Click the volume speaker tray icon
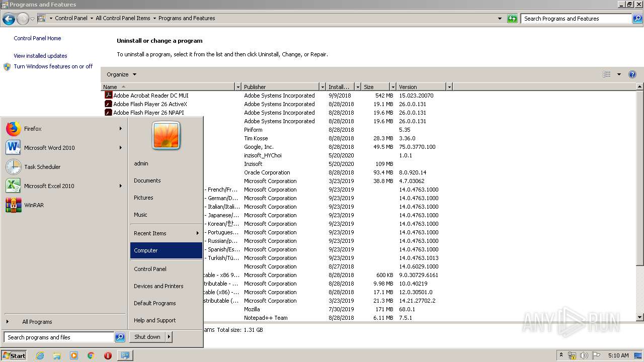This screenshot has width=644, height=362. [x=584, y=355]
